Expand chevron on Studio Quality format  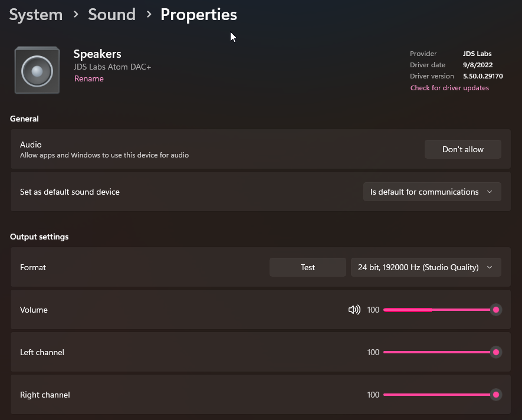(490, 267)
